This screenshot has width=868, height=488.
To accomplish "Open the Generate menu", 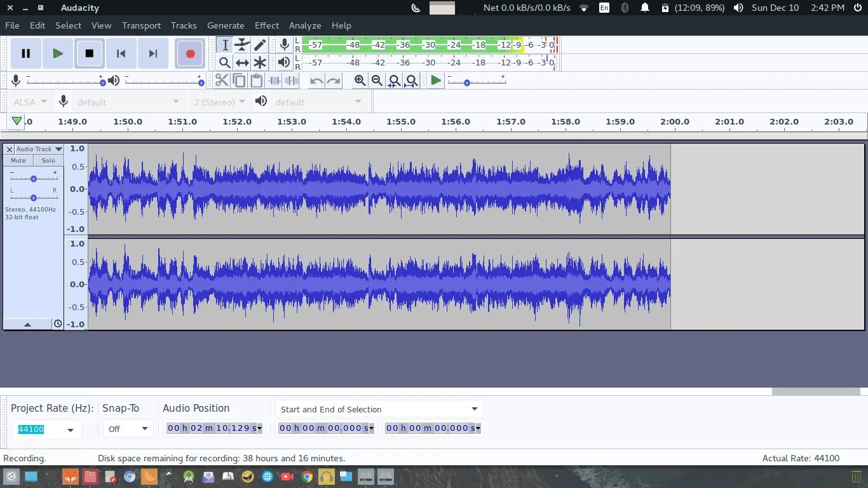I will [x=226, y=25].
